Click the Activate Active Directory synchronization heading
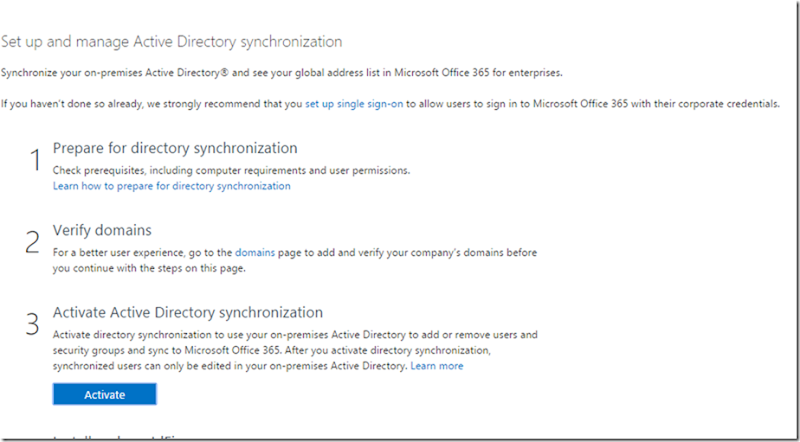The image size is (800, 442). (188, 313)
